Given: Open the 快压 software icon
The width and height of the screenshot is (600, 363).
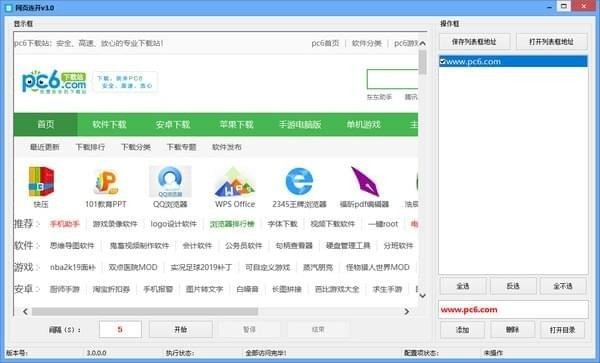Looking at the screenshot, I should [x=41, y=181].
